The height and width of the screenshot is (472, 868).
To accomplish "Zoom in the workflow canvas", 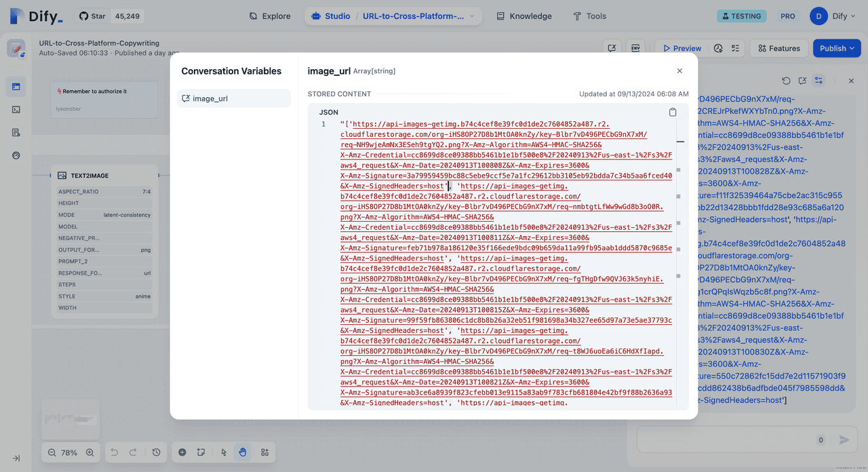I will pos(90,452).
